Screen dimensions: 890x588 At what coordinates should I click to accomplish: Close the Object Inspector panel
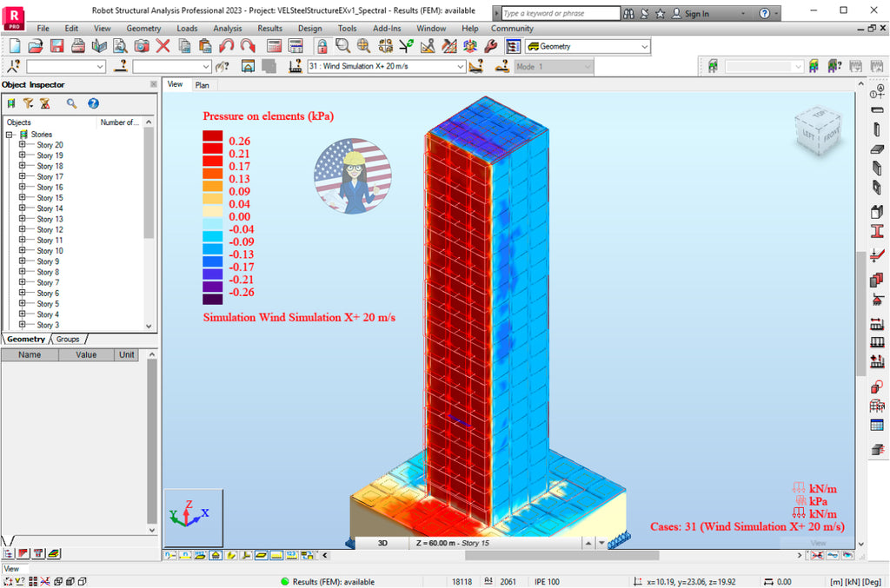coord(153,84)
